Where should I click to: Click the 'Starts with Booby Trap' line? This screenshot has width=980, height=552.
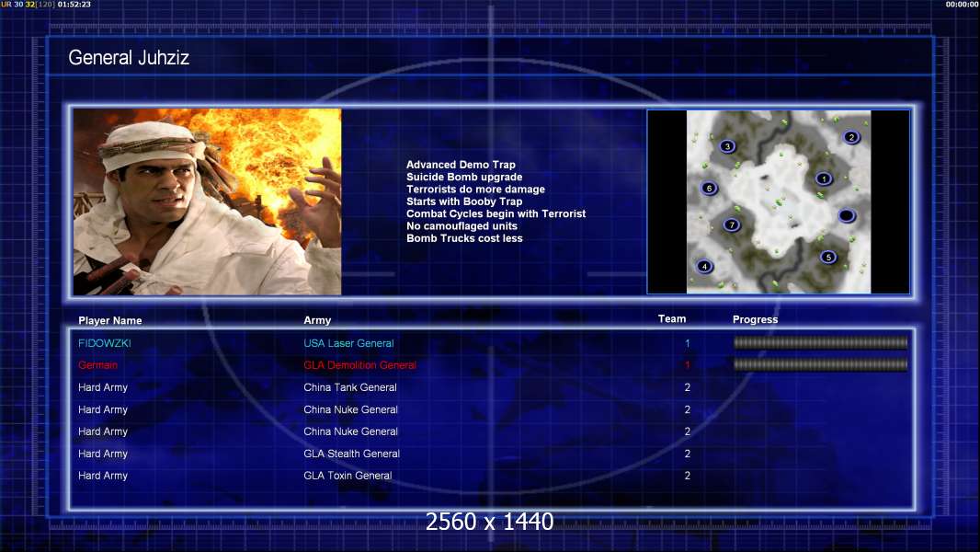464,201
